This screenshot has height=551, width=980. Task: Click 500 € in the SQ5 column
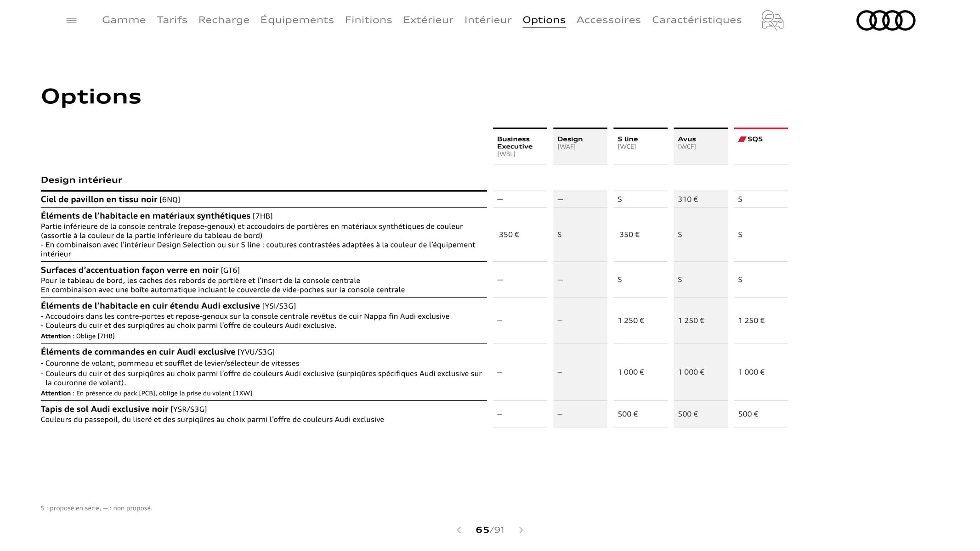748,414
